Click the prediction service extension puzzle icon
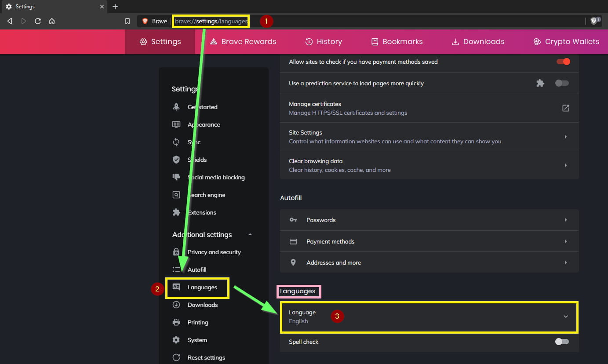608x364 pixels. coord(540,83)
